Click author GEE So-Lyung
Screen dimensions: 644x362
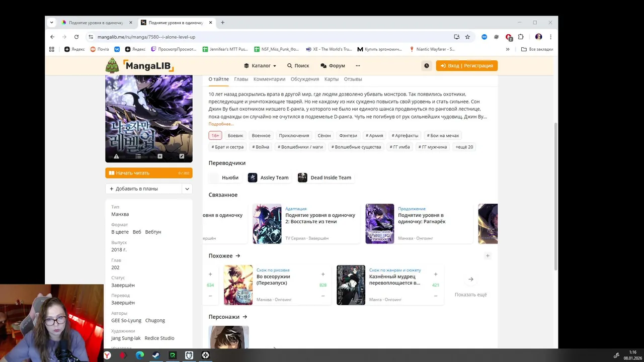pos(126,320)
